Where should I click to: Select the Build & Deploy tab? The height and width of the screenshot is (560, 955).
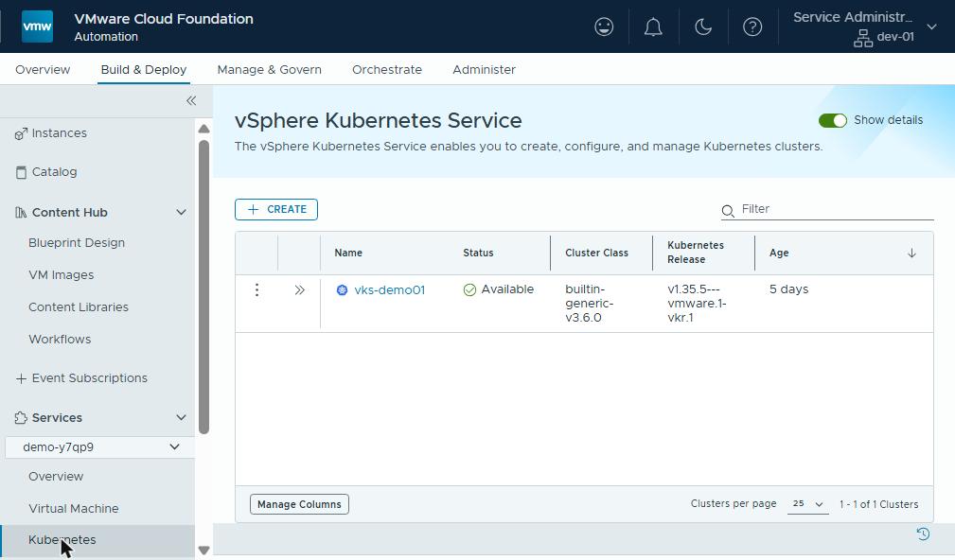click(144, 69)
